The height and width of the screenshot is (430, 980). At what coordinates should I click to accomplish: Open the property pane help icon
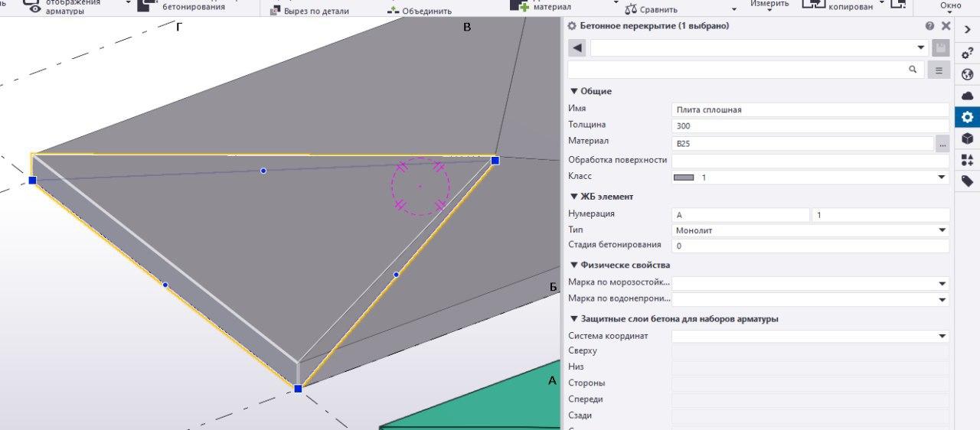929,26
